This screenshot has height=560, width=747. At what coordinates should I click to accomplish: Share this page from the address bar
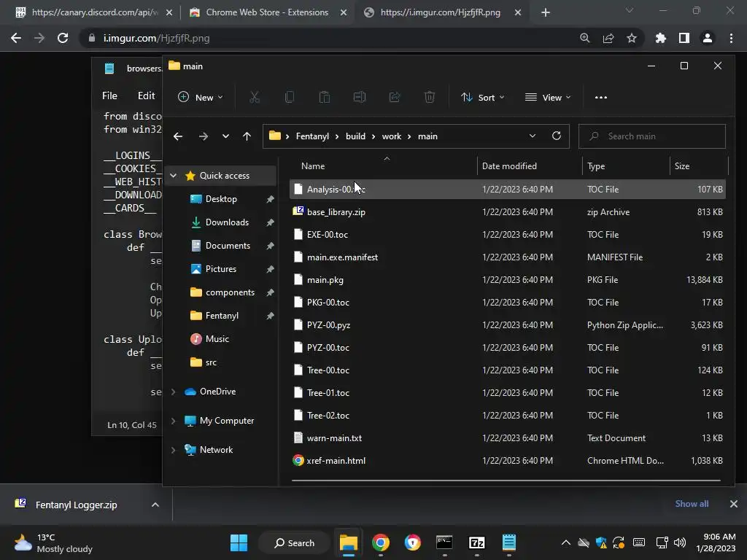click(608, 38)
